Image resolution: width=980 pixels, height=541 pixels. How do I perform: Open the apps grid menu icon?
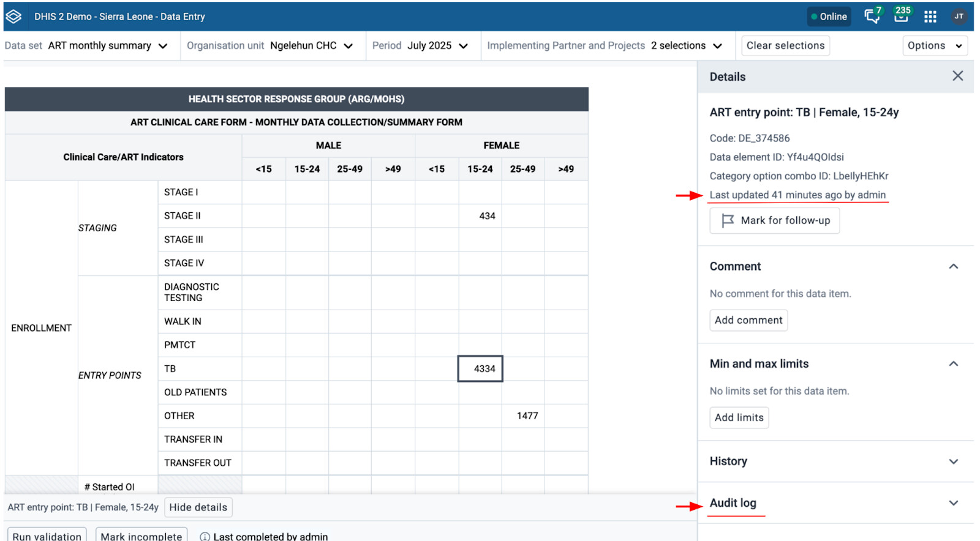point(930,17)
